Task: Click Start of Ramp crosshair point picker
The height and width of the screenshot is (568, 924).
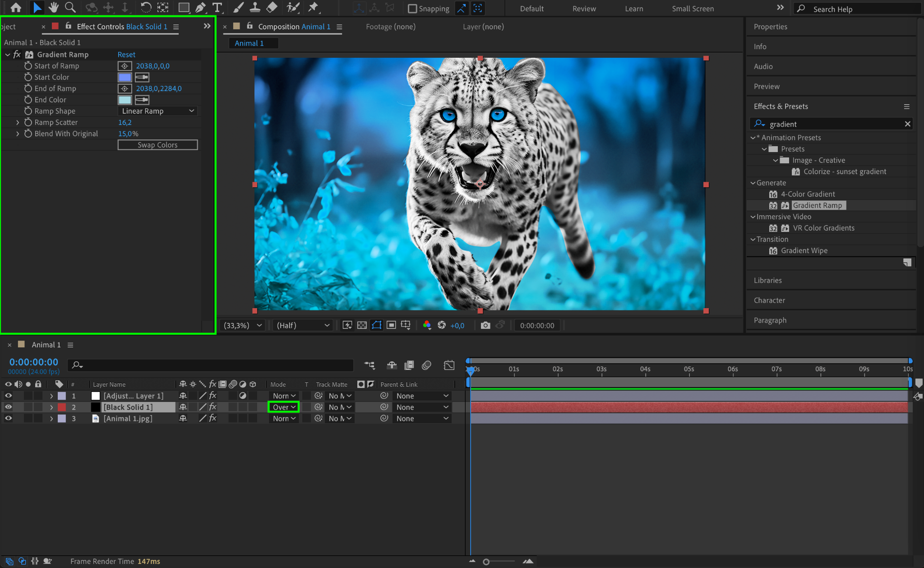Action: [x=125, y=66]
